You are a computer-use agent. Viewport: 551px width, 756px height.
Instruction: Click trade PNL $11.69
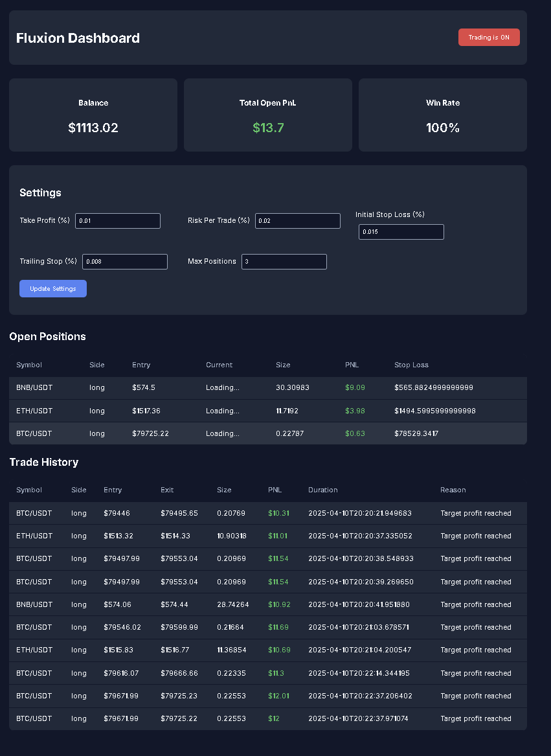pos(278,627)
